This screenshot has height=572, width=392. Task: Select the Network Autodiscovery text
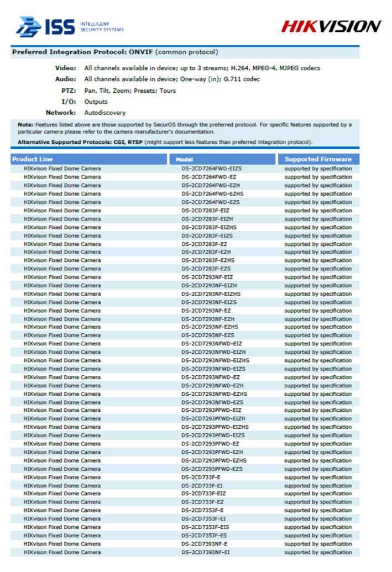click(105, 113)
